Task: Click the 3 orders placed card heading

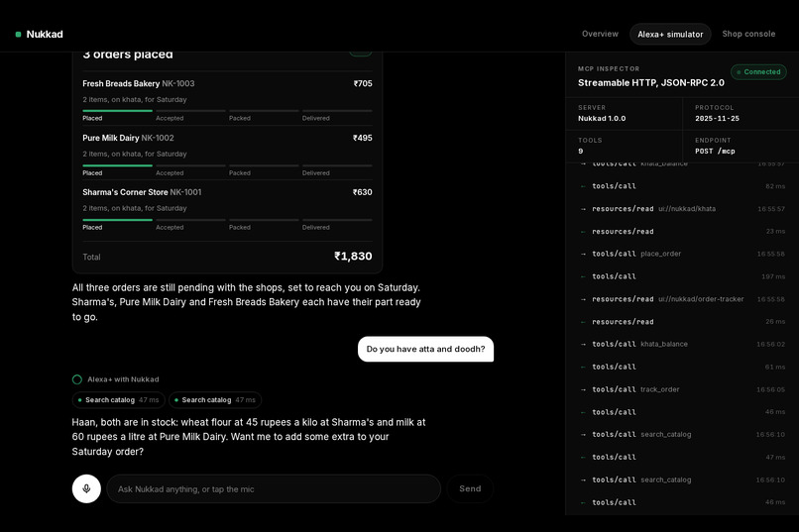Action: pyautogui.click(x=128, y=54)
